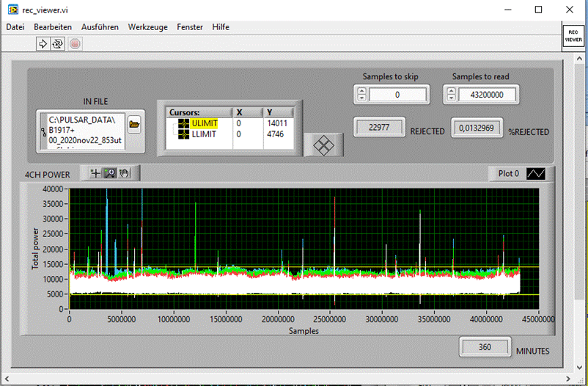The height and width of the screenshot is (386, 588).
Task: Click the REJECTED count indicator 22977
Action: (379, 127)
